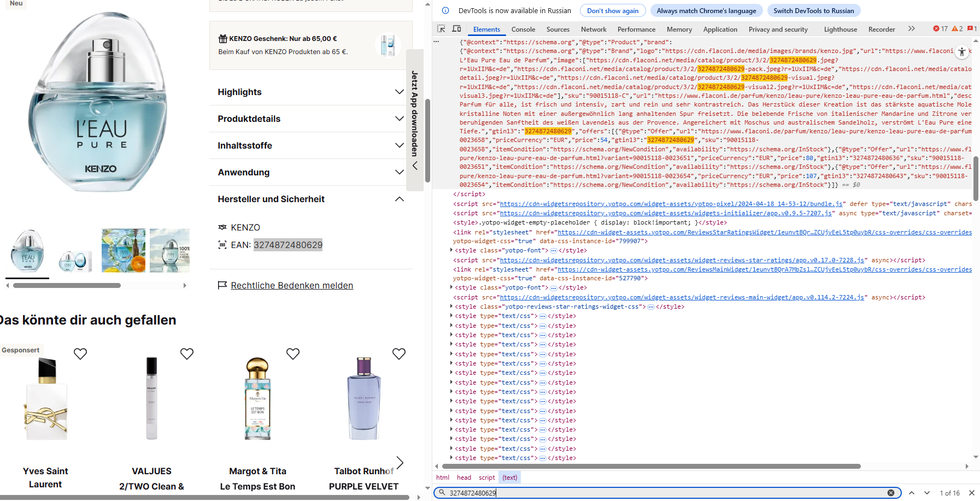This screenshot has height=501, width=980.
Task: Collapse Hersteller und Sicherheit section
Action: (310, 199)
